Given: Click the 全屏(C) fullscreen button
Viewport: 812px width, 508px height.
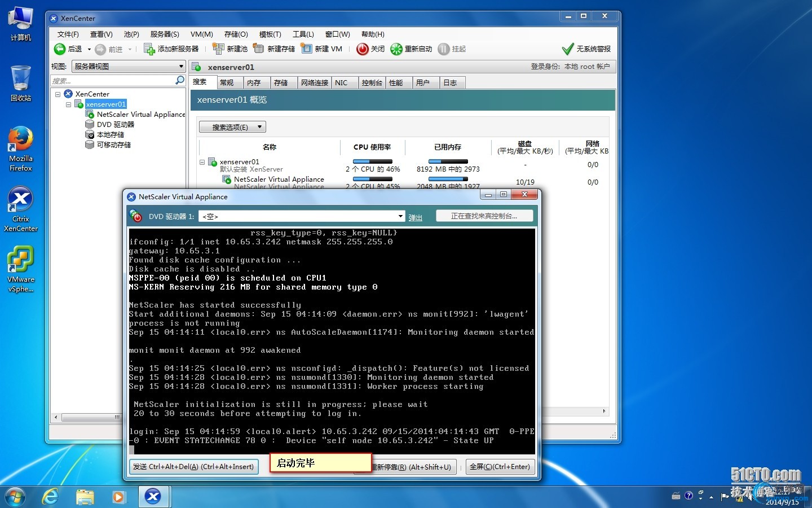Looking at the screenshot, I should click(500, 467).
